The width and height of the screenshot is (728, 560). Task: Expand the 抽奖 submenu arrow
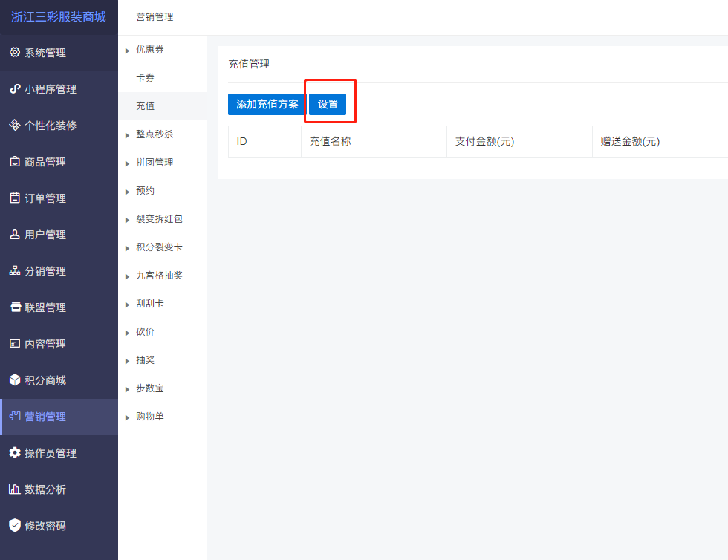coord(127,361)
